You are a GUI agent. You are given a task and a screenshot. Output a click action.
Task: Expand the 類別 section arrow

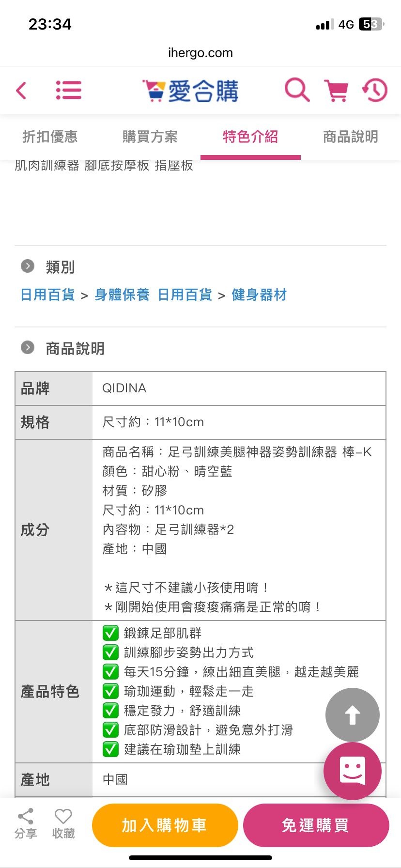[28, 266]
